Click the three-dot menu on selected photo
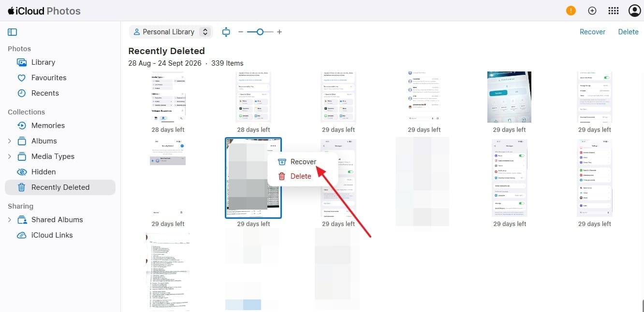The height and width of the screenshot is (312, 644). 274,146
